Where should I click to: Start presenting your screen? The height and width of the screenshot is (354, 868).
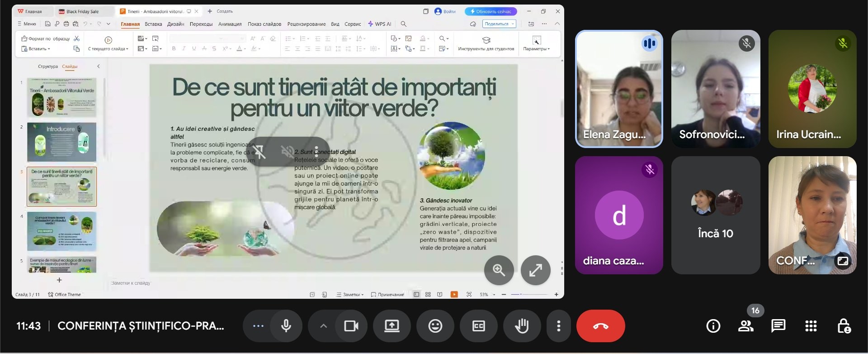(392, 326)
